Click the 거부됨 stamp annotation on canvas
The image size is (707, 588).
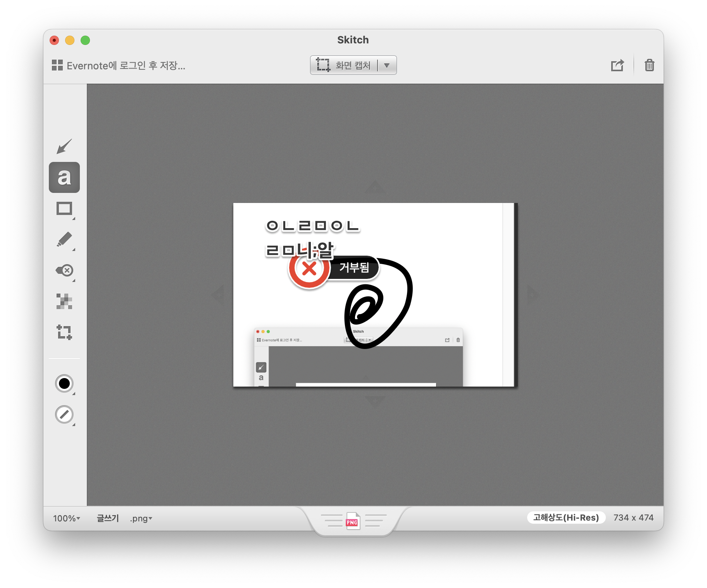click(x=354, y=267)
